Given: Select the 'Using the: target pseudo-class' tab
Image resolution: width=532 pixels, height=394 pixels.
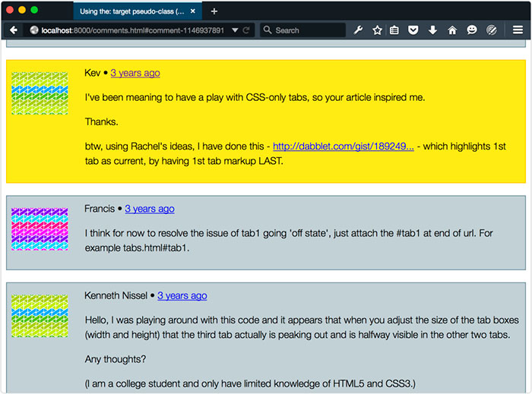Looking at the screenshot, I should tap(131, 11).
